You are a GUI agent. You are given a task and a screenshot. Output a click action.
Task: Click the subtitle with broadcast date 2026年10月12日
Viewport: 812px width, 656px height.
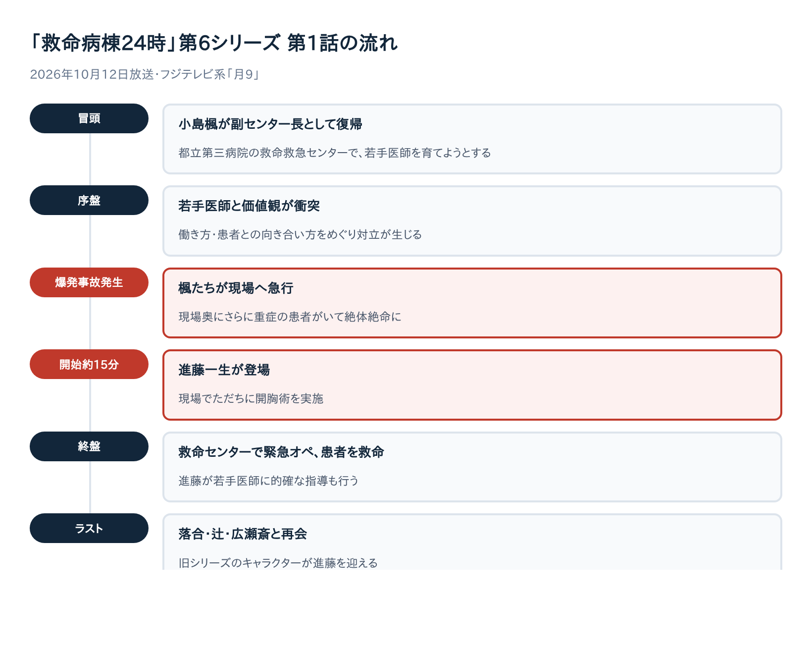click(145, 74)
